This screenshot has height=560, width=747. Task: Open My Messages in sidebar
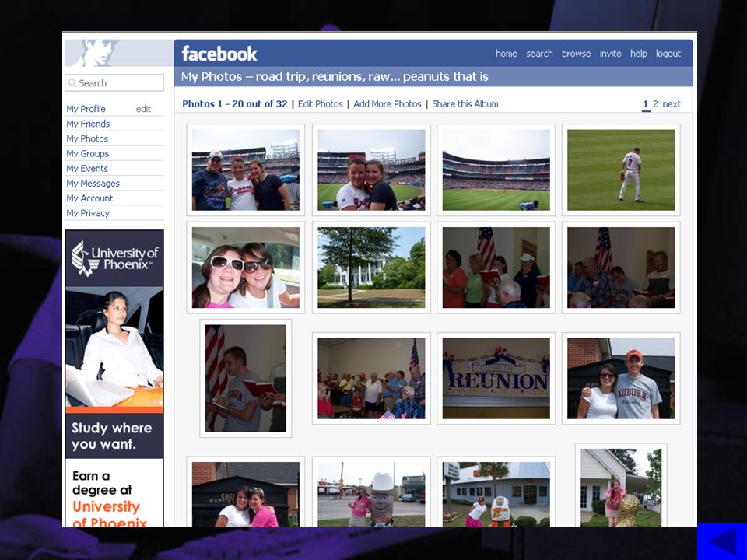93,184
